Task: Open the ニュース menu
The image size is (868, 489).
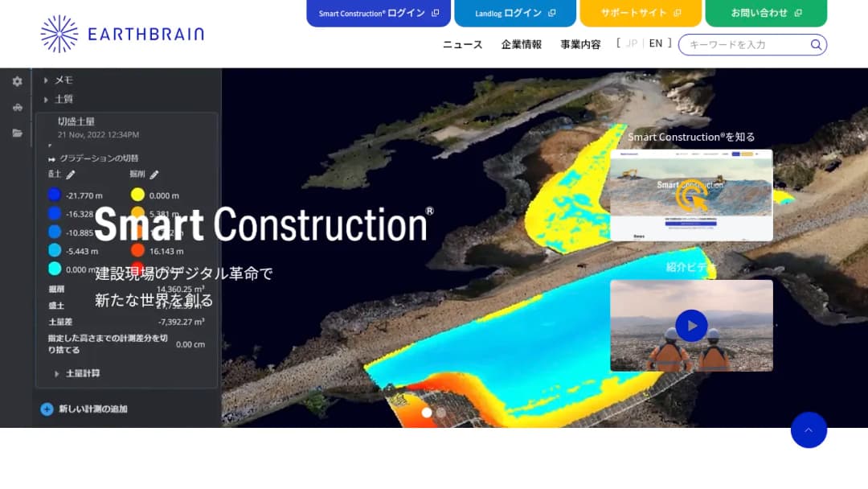Action: click(x=463, y=44)
